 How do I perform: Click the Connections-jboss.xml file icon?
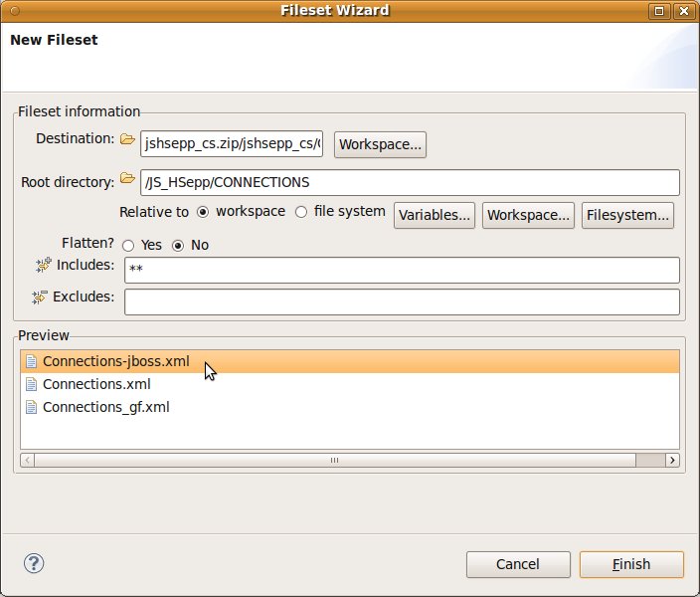(x=31, y=361)
